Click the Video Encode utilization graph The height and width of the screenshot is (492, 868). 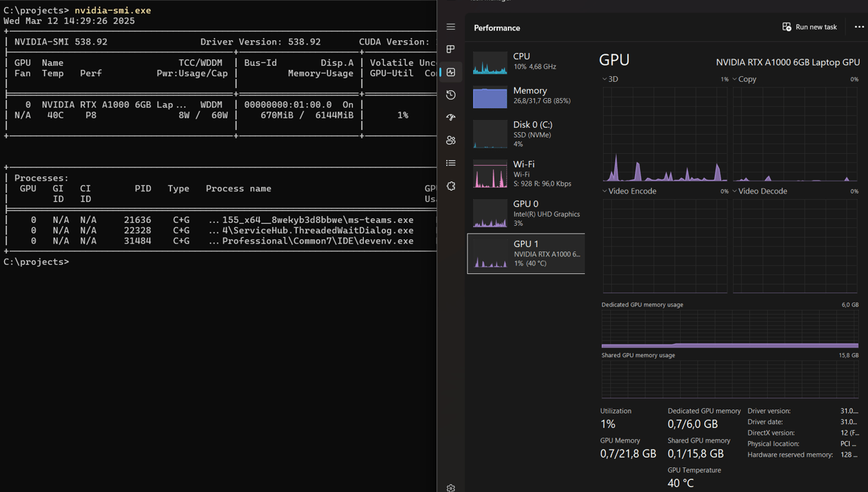pyautogui.click(x=665, y=246)
